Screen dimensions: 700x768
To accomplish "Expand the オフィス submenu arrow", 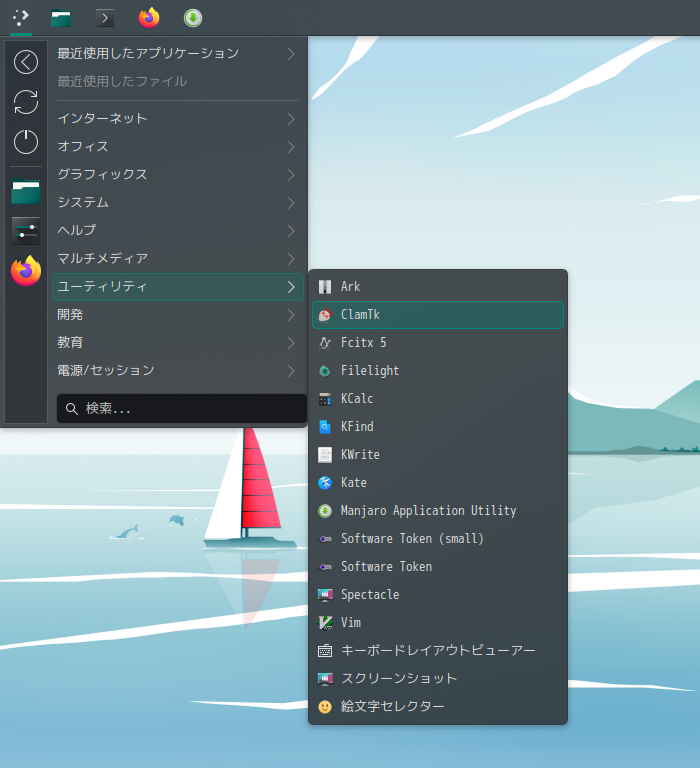I will [x=291, y=146].
